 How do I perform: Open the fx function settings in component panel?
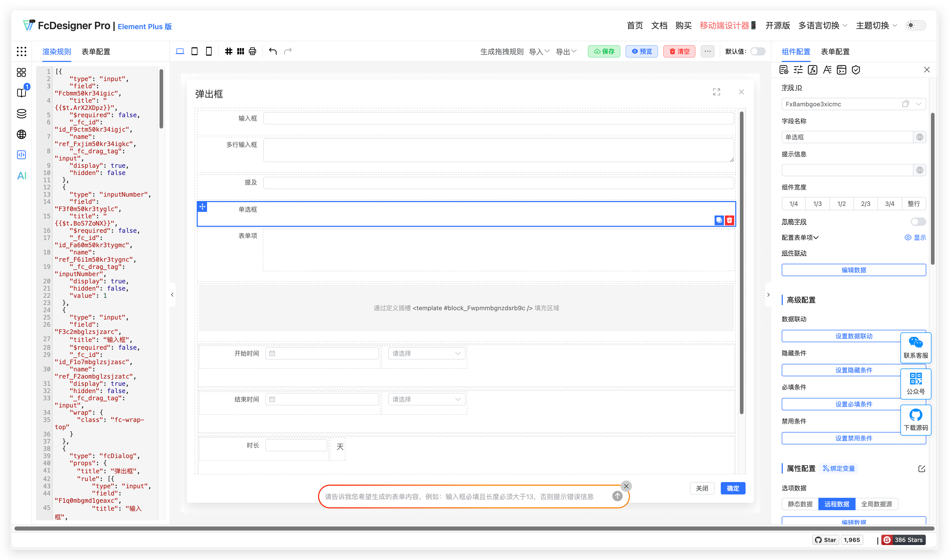(x=813, y=70)
